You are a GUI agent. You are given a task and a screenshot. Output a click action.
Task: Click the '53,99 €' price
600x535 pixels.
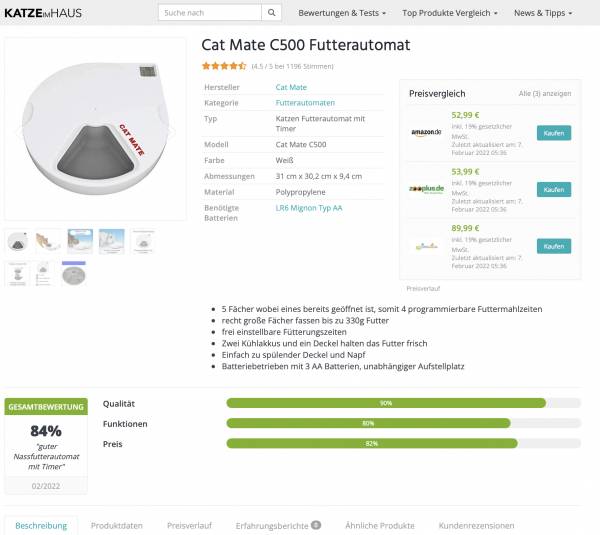click(465, 172)
